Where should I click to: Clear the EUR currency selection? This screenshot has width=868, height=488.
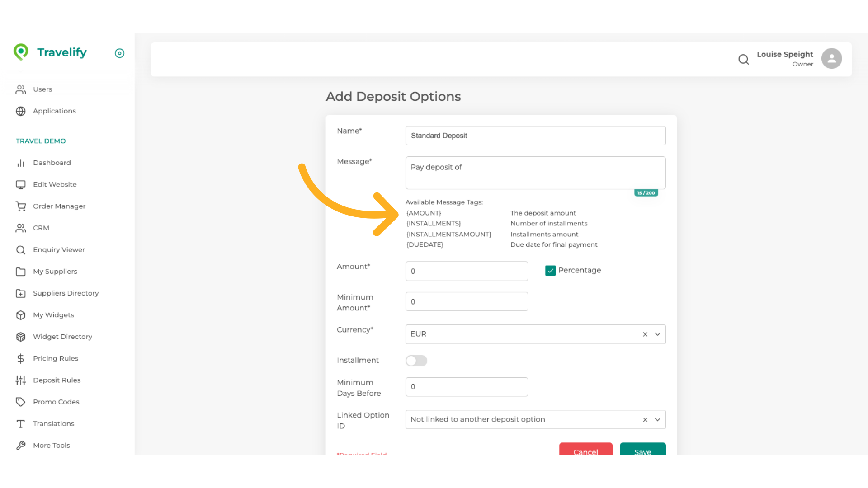tap(645, 334)
